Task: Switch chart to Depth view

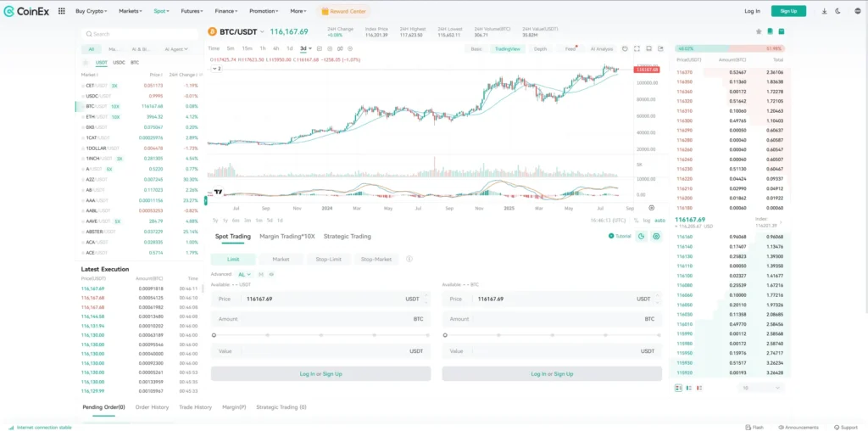Action: click(x=540, y=48)
